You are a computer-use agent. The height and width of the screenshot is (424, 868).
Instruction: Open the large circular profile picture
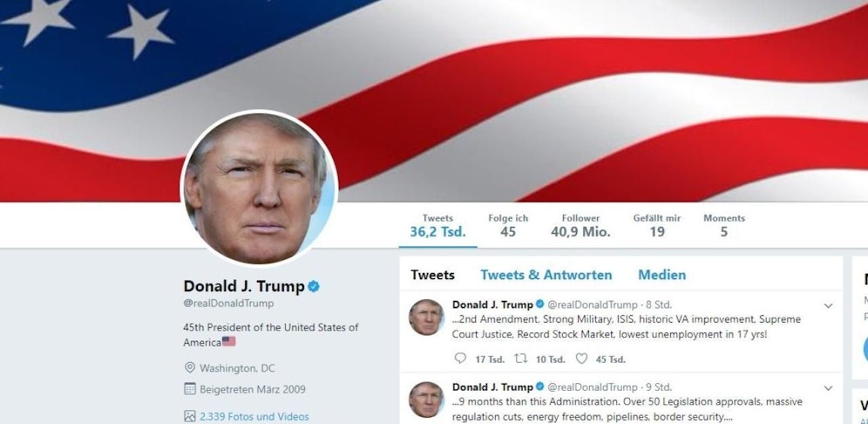(259, 188)
